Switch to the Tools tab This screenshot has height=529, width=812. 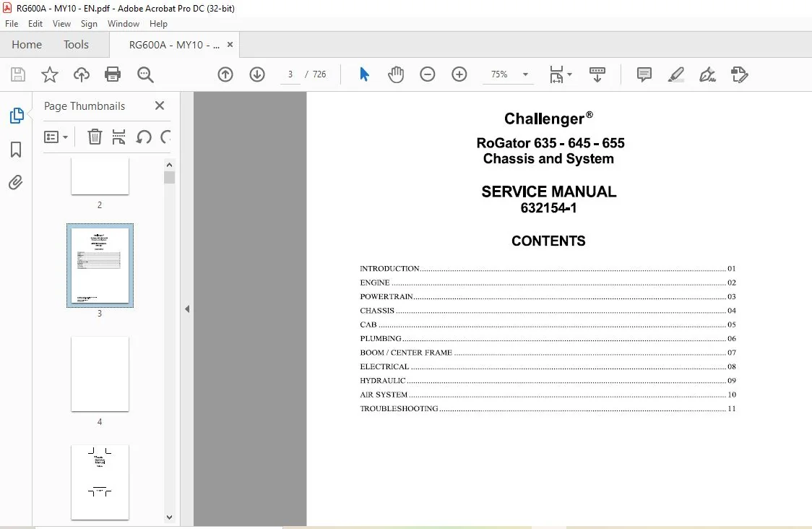tap(76, 45)
